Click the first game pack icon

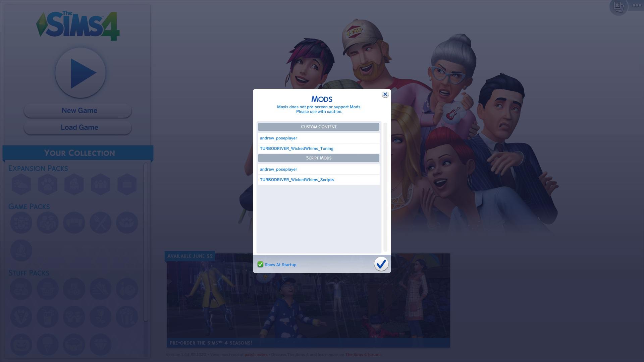point(21,223)
